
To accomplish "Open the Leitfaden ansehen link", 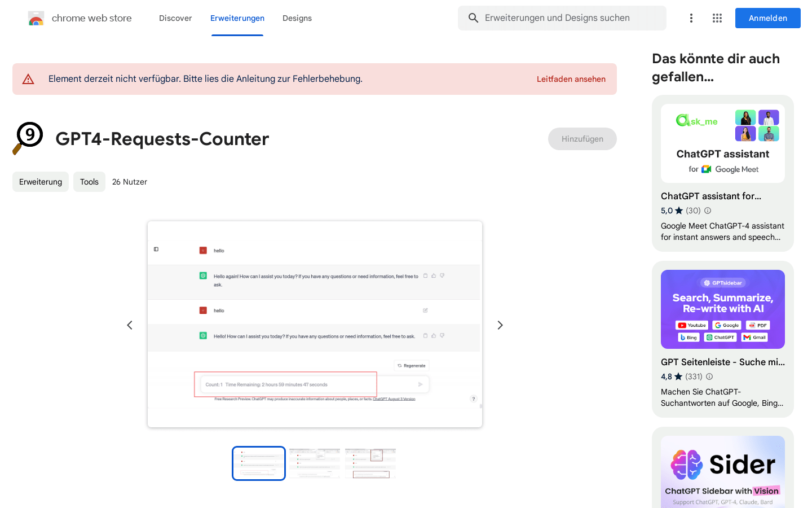I will (571, 79).
